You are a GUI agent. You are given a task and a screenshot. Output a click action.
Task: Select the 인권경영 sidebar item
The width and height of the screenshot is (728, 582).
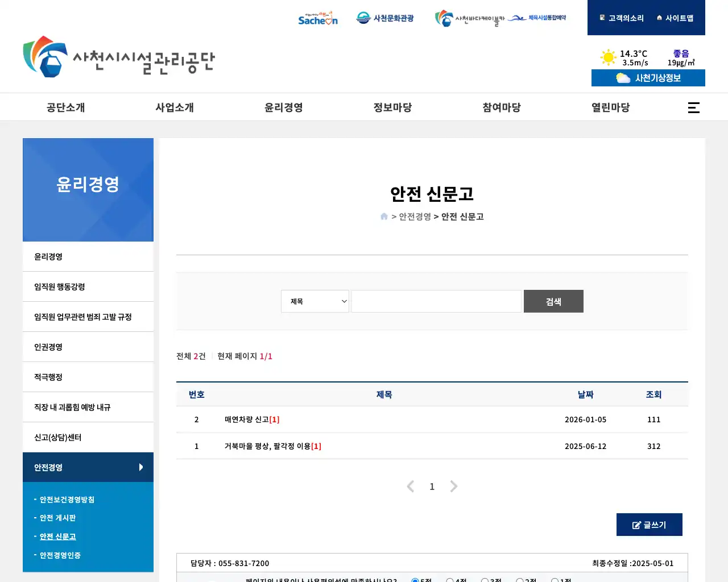click(x=88, y=347)
